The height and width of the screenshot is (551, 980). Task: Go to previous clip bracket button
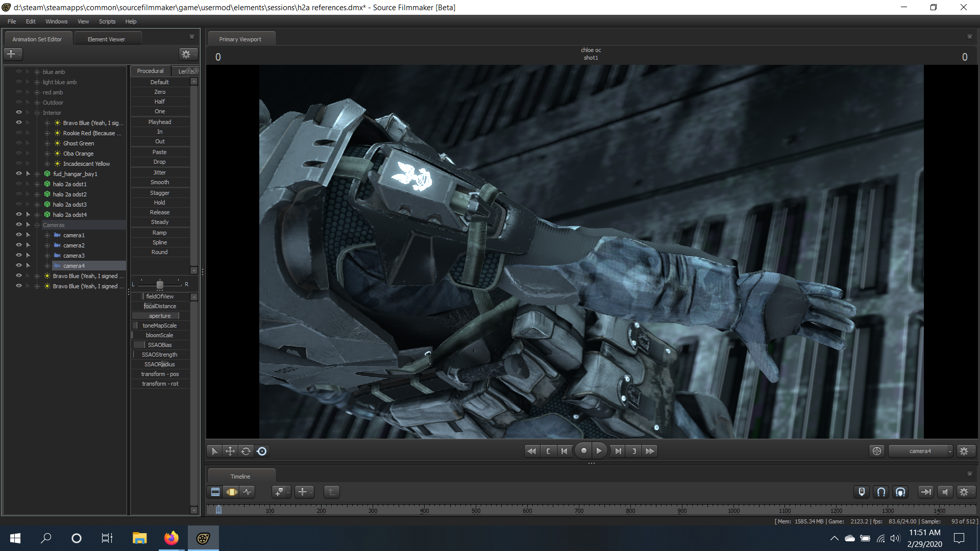[548, 451]
